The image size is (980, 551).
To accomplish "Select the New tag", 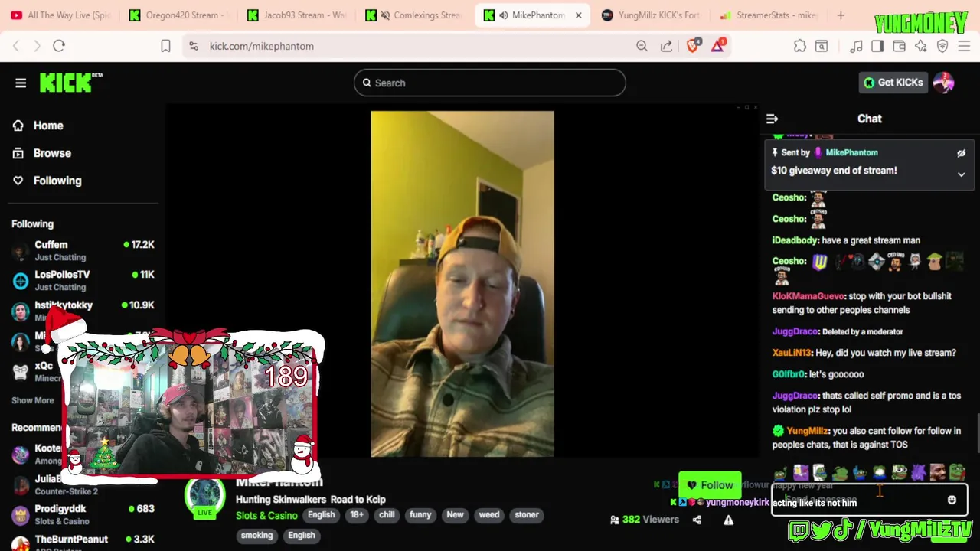I will pyautogui.click(x=455, y=515).
